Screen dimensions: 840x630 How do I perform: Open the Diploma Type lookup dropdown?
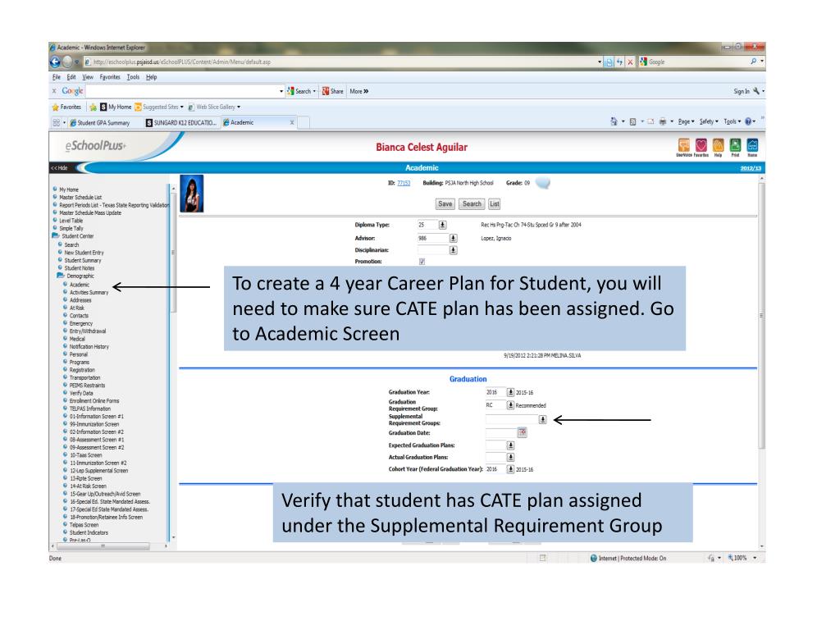[x=442, y=225]
